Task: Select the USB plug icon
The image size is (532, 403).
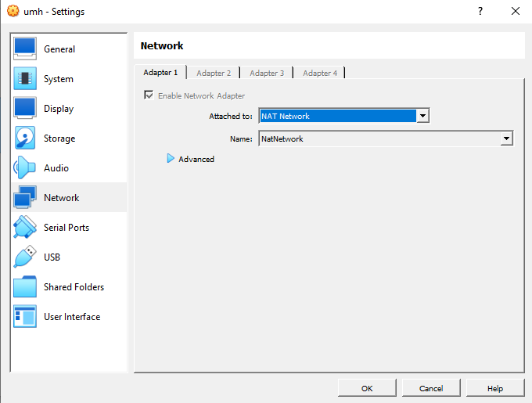Action: pyautogui.click(x=25, y=257)
